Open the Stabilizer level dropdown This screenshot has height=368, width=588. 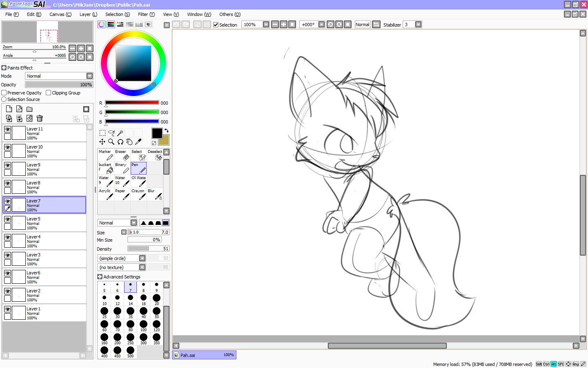(419, 25)
